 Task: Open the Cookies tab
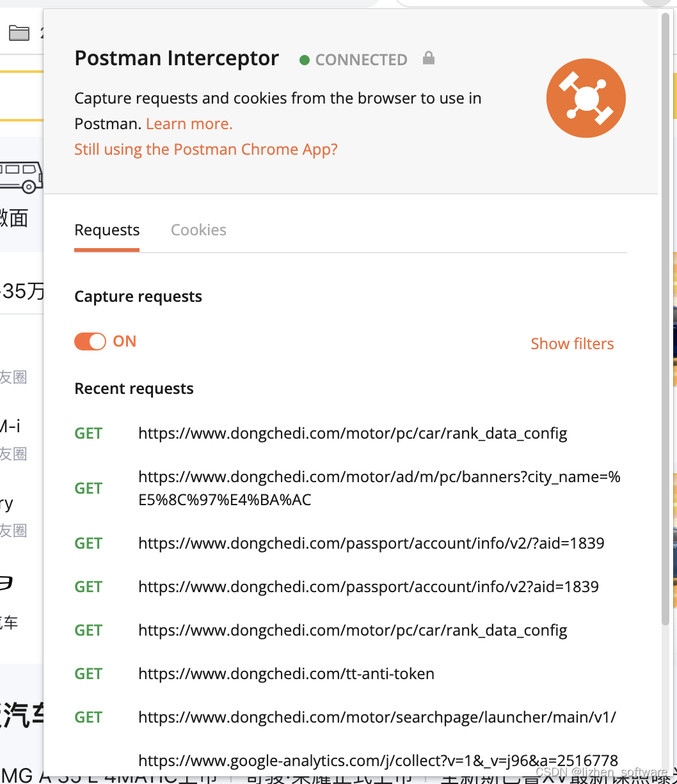198,230
